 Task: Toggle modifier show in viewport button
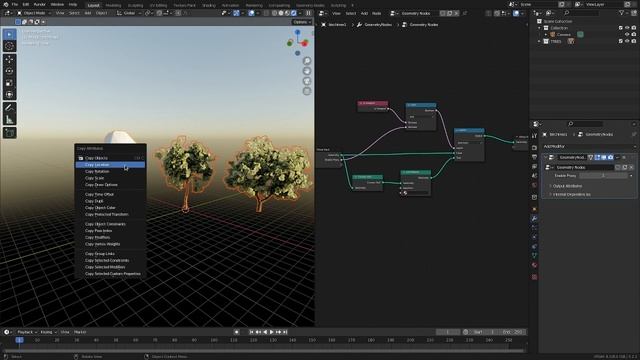[604, 157]
